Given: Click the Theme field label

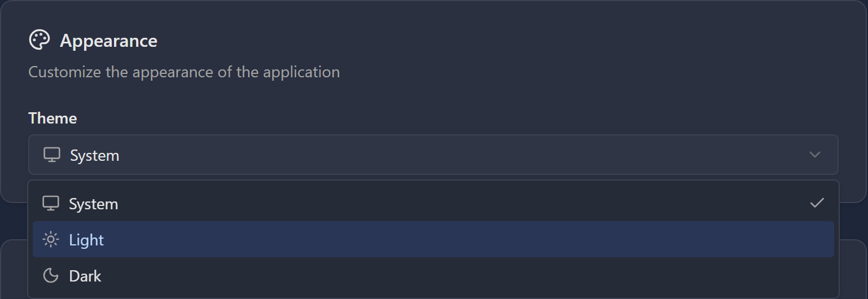Looking at the screenshot, I should click(x=52, y=118).
